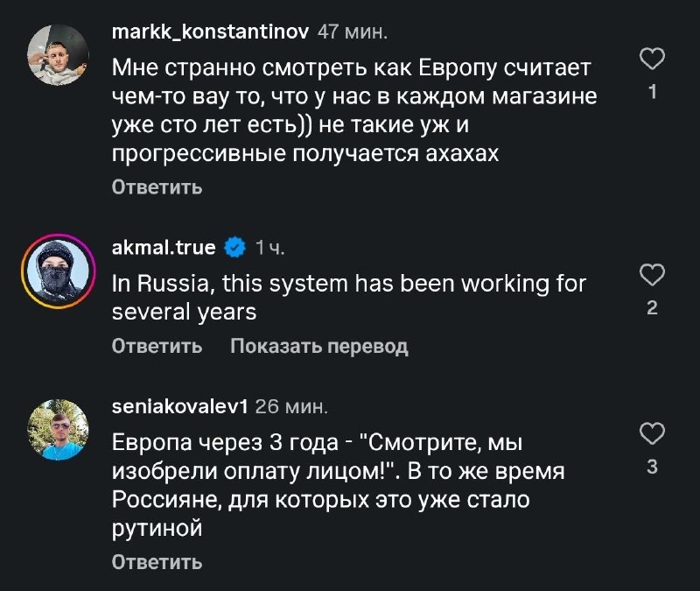
Task: Open the markk_konstantinov username link
Action: pos(210,32)
